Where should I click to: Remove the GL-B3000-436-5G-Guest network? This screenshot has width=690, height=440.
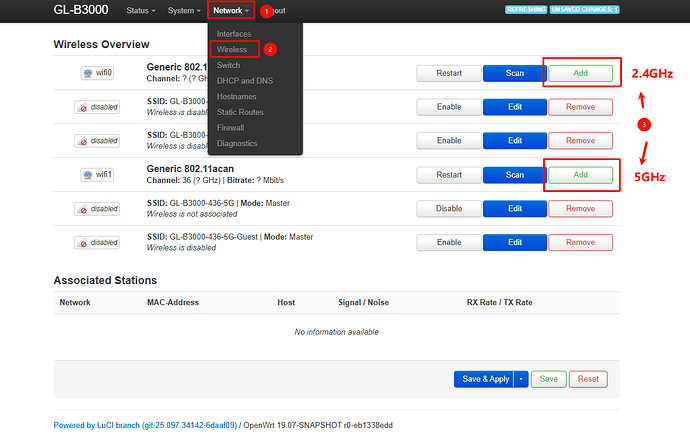580,243
